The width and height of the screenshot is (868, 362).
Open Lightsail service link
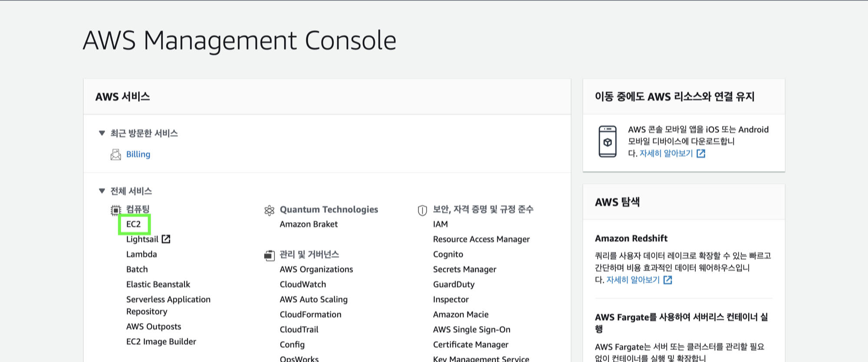142,239
